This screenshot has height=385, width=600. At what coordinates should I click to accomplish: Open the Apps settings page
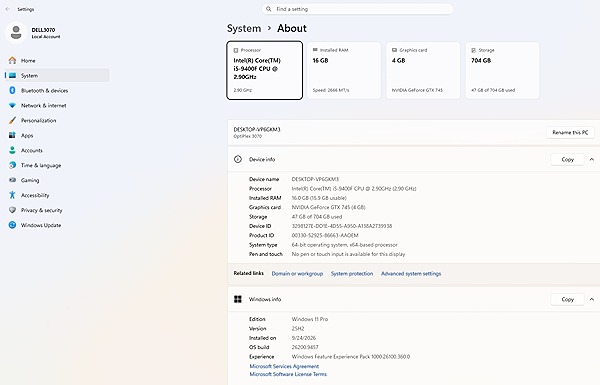tap(57, 135)
